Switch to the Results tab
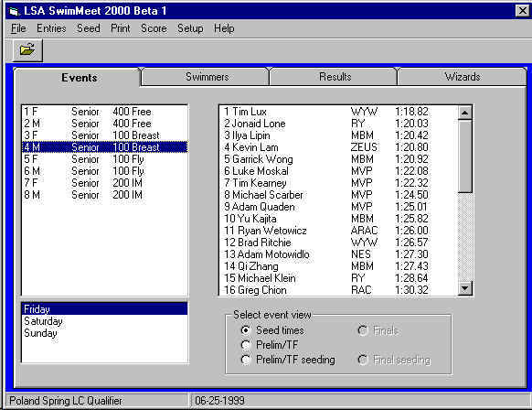Image resolution: width=532 pixels, height=410 pixels. (334, 77)
